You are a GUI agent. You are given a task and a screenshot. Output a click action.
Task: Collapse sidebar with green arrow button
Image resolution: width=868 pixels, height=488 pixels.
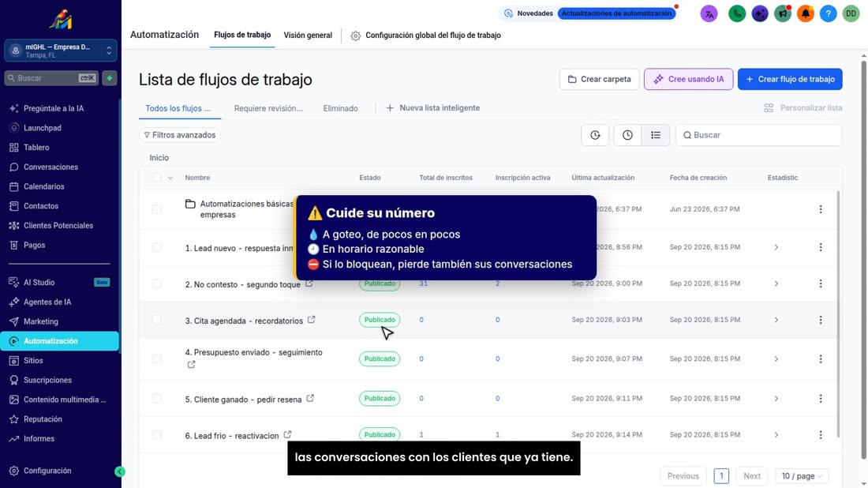click(x=120, y=471)
